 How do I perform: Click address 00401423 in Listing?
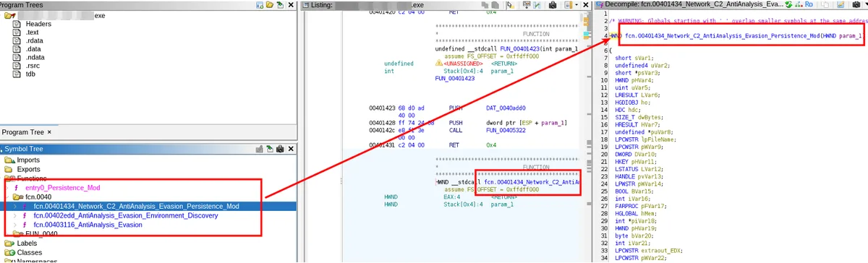point(381,108)
